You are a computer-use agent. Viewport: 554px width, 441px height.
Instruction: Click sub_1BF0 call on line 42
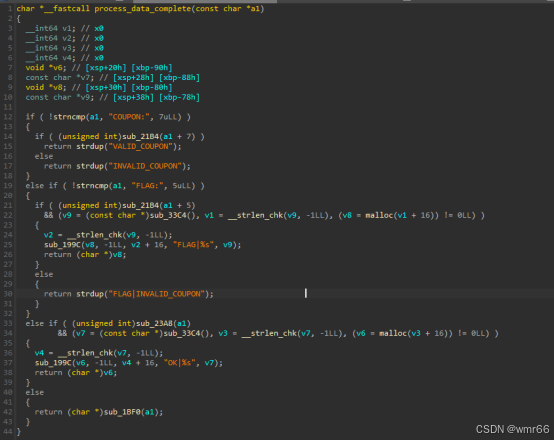pos(122,412)
